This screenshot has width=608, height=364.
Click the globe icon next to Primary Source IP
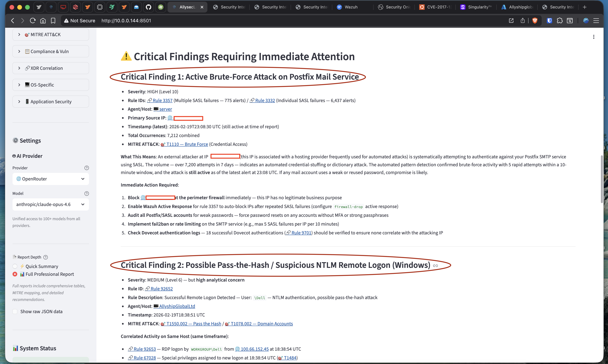(x=170, y=118)
